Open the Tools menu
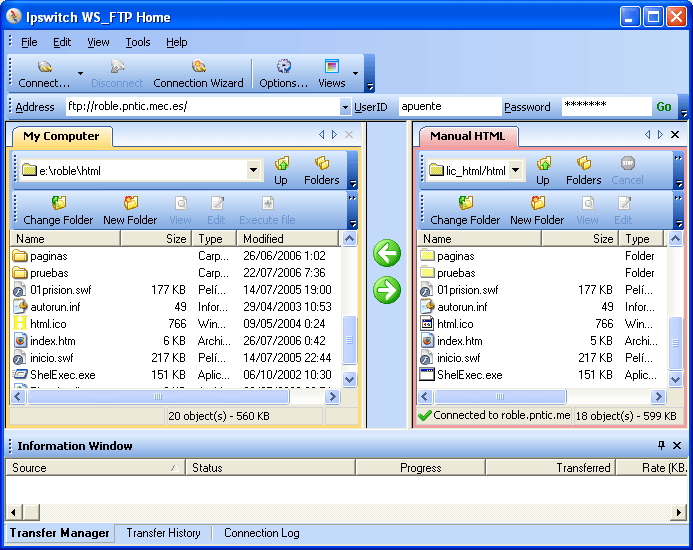The image size is (693, 550). (138, 42)
